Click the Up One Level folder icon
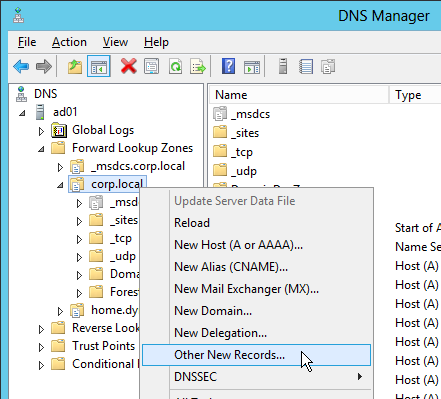Screen dimensions: 441x399 (x=75, y=66)
